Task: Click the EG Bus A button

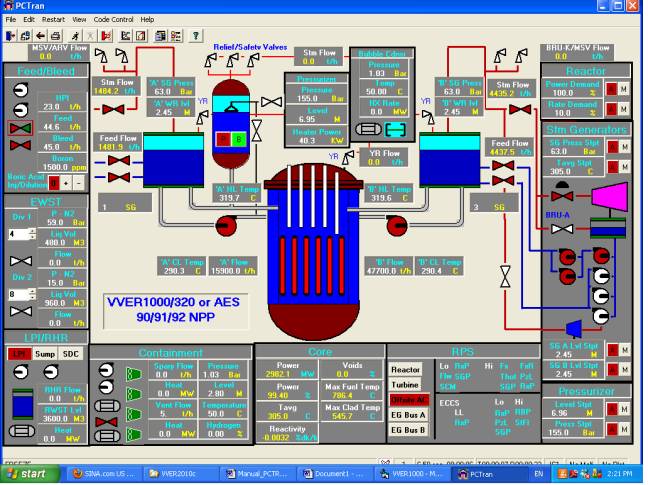Action: pos(409,415)
